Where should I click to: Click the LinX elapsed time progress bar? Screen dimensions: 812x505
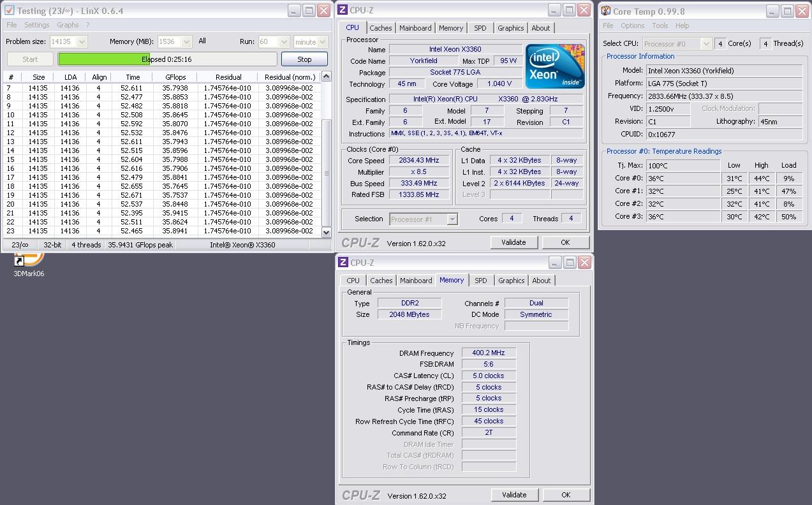click(x=168, y=59)
